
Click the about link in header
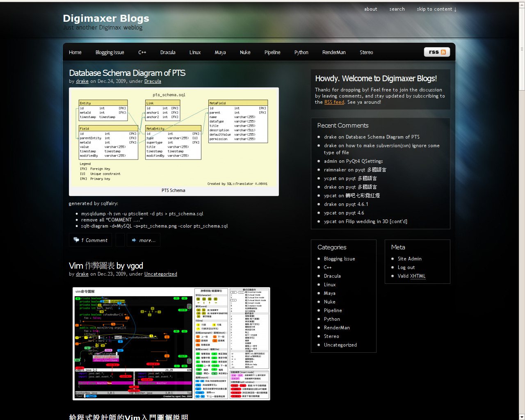[x=371, y=9]
